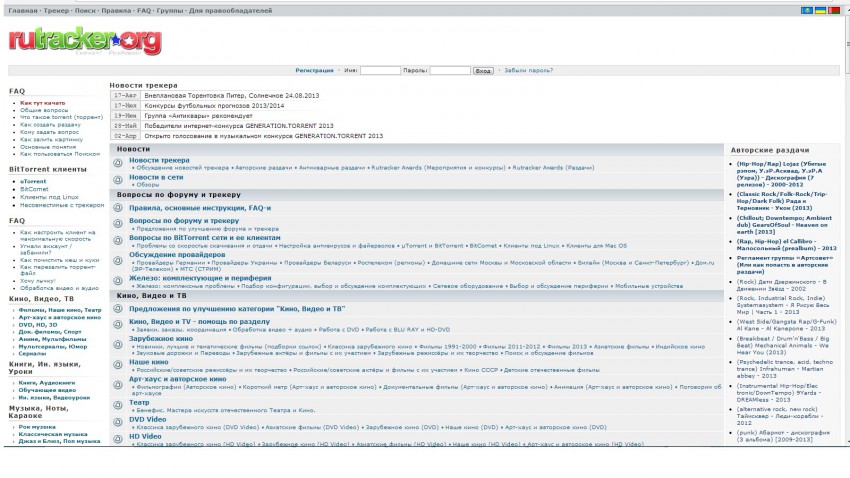Focus the Имя username input field
This screenshot has height=478, width=850.
pyautogui.click(x=380, y=71)
